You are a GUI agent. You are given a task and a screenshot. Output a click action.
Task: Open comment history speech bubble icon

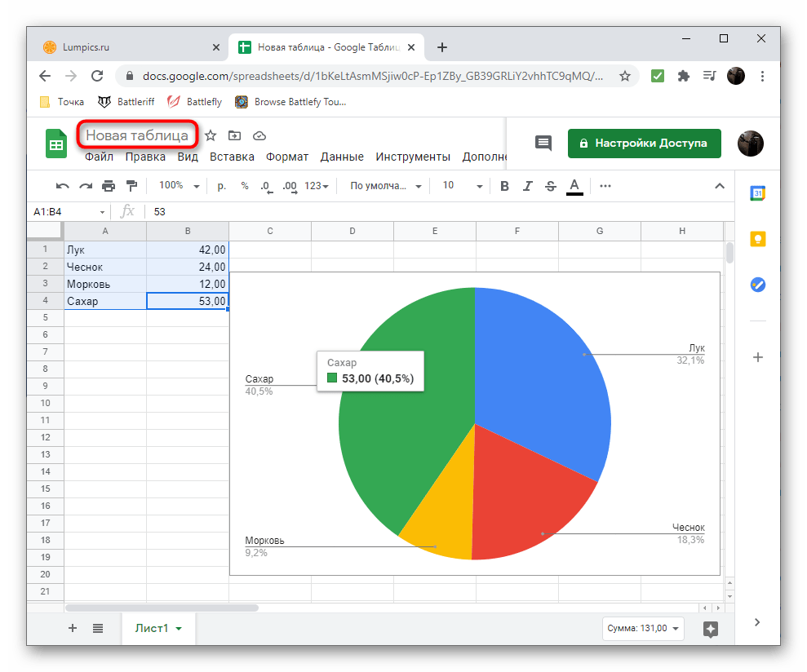tap(543, 143)
